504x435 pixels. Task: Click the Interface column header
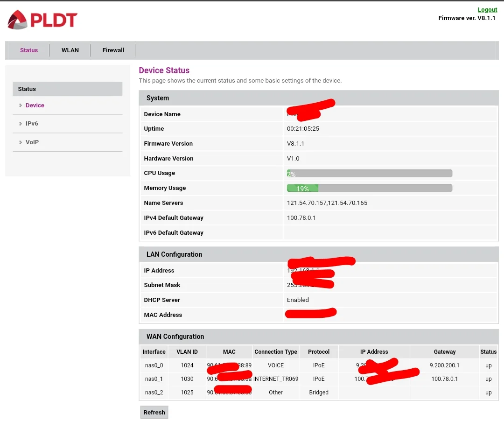click(154, 352)
